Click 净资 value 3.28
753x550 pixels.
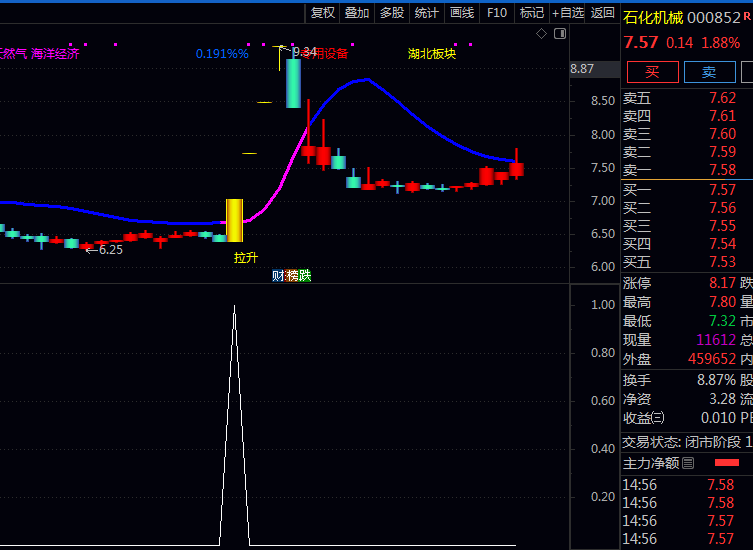pyautogui.click(x=722, y=399)
